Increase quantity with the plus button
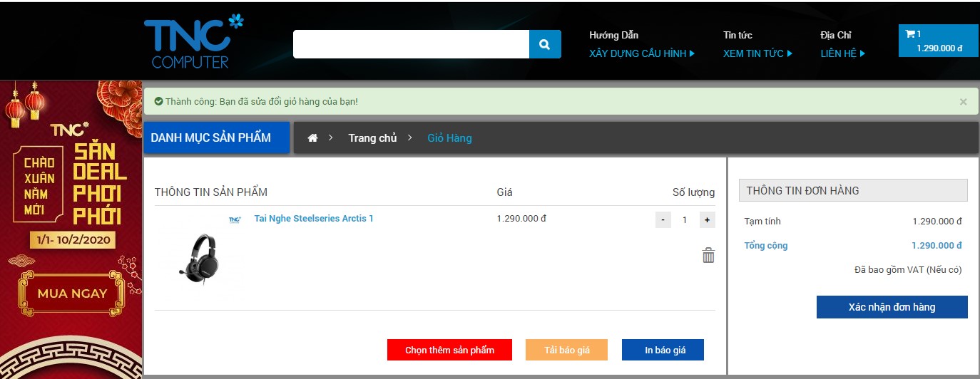The width and height of the screenshot is (980, 379). pos(707,220)
